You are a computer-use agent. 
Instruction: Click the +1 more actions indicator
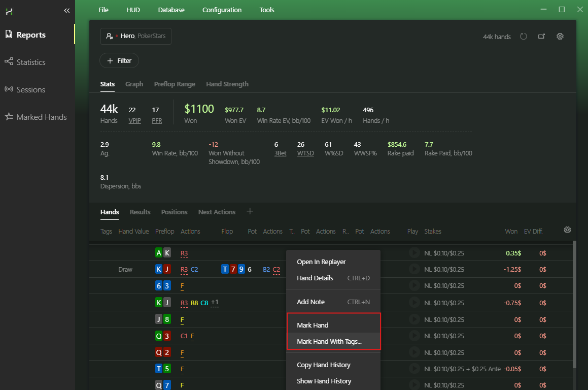[x=215, y=302]
